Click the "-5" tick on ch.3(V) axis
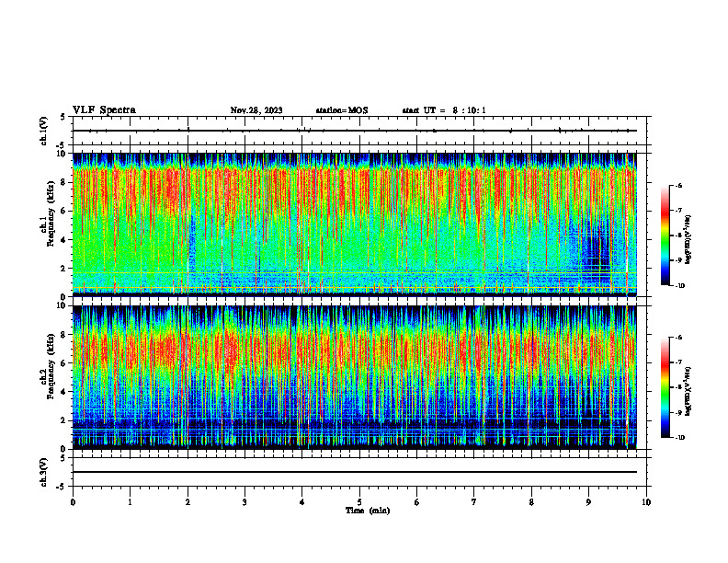This screenshot has height=563, width=728. pos(62,487)
